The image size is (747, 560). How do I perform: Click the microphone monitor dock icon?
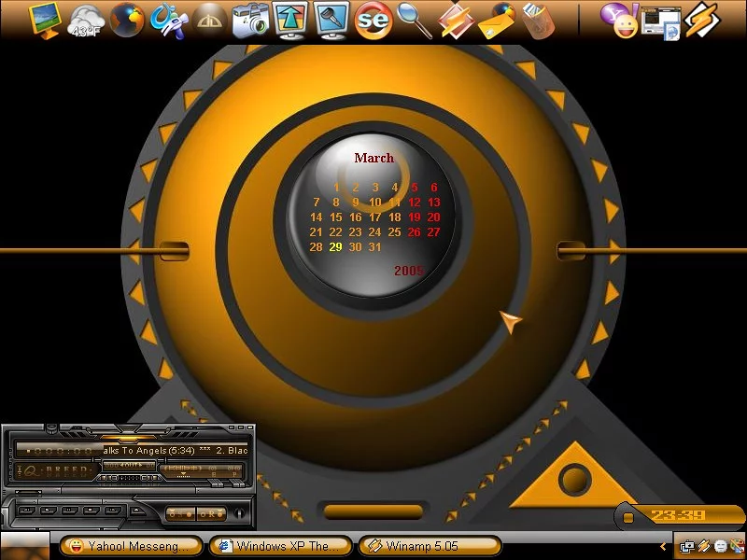[331, 20]
